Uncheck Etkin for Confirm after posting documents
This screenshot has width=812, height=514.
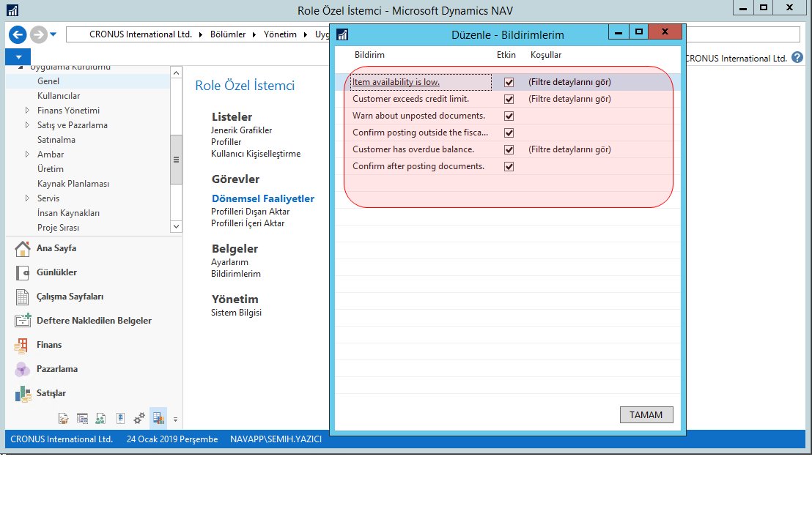pyautogui.click(x=509, y=167)
